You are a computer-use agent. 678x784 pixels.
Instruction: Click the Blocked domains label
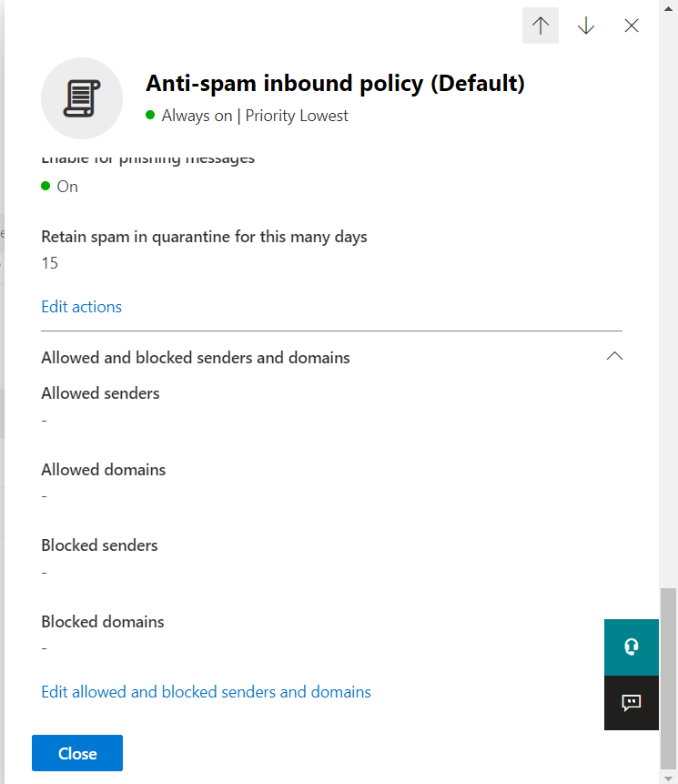103,622
